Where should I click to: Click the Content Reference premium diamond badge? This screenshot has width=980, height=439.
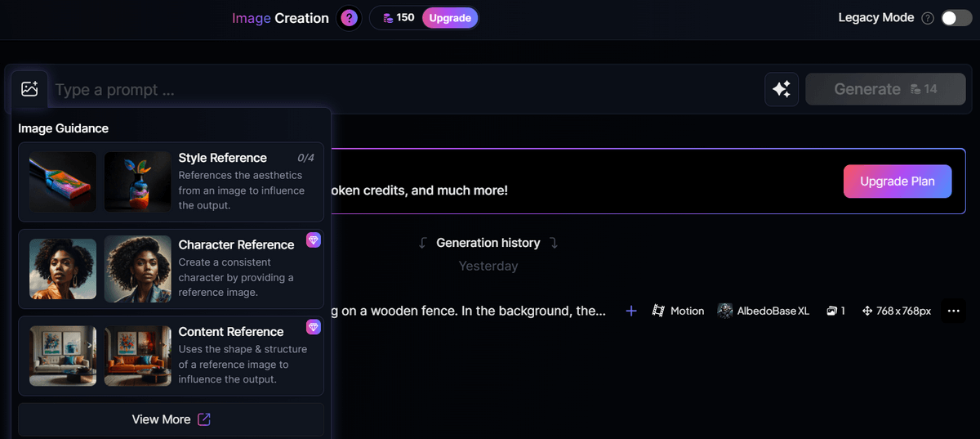[x=313, y=327]
